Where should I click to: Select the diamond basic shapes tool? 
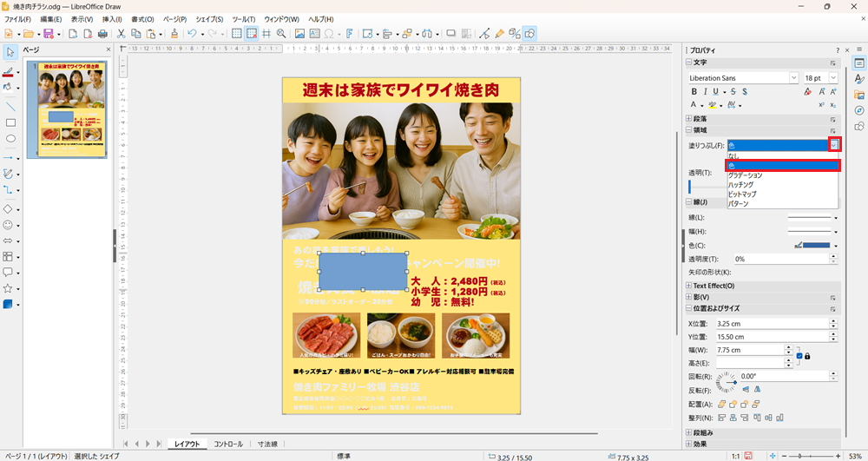click(8, 209)
